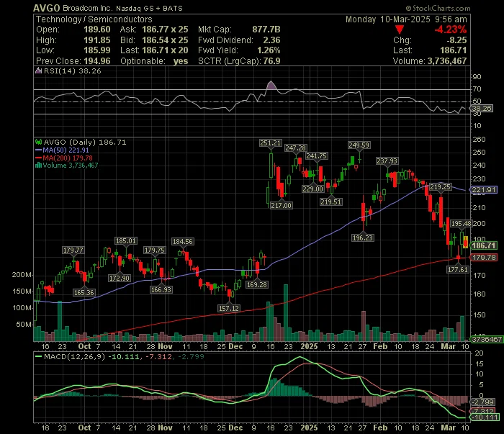Click the -10.111 MACD axis tag
This screenshot has width=504, height=434.
pos(485,417)
